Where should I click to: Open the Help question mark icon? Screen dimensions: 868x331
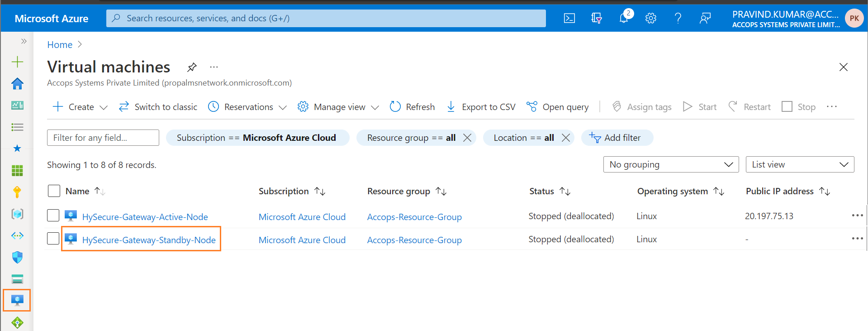[x=678, y=18]
